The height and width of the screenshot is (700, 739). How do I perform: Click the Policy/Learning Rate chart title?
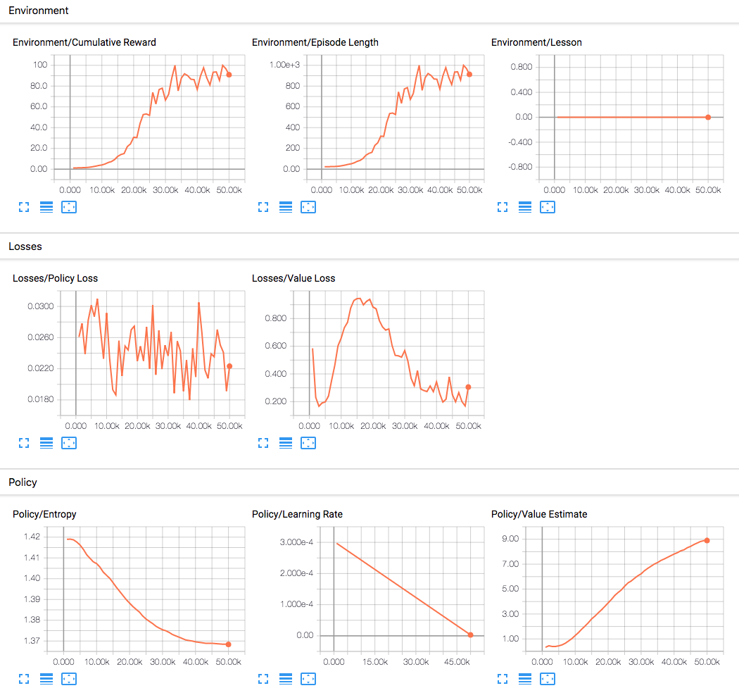pyautogui.click(x=297, y=514)
